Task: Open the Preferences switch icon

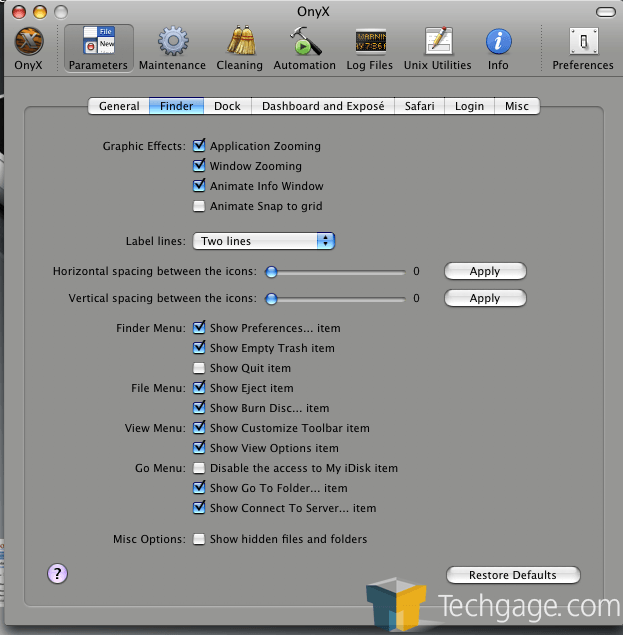Action: [x=583, y=41]
